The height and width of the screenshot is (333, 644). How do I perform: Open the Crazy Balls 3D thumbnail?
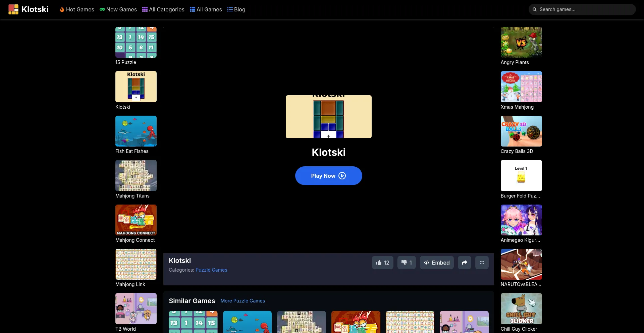(521, 131)
